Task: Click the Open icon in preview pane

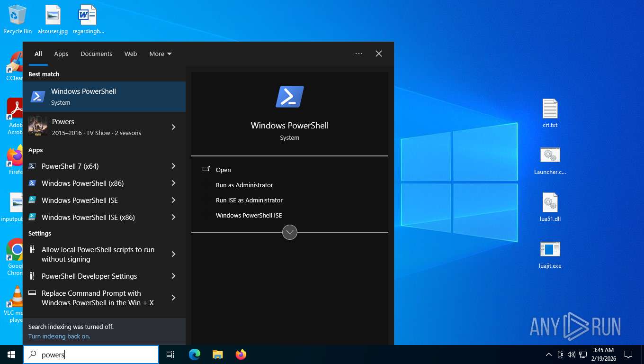Action: tap(206, 169)
